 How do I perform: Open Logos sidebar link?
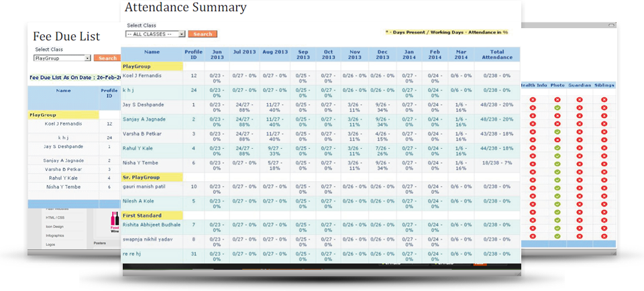[50, 245]
